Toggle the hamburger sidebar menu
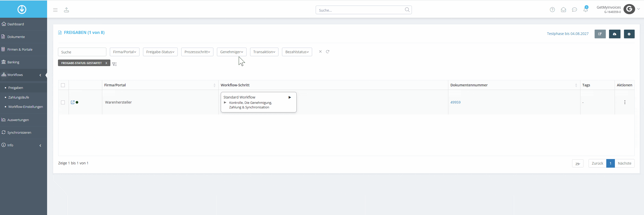Screen dimensions: 644x215 [55, 10]
